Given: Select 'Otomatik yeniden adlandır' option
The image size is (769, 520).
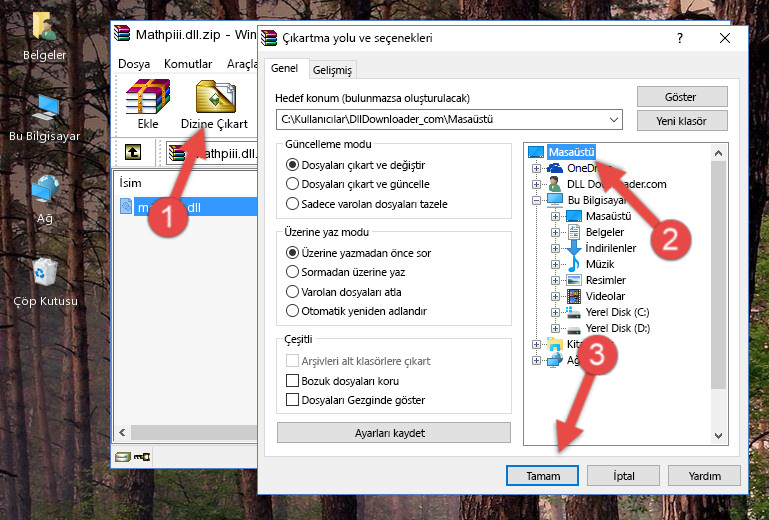Looking at the screenshot, I should [357, 311].
